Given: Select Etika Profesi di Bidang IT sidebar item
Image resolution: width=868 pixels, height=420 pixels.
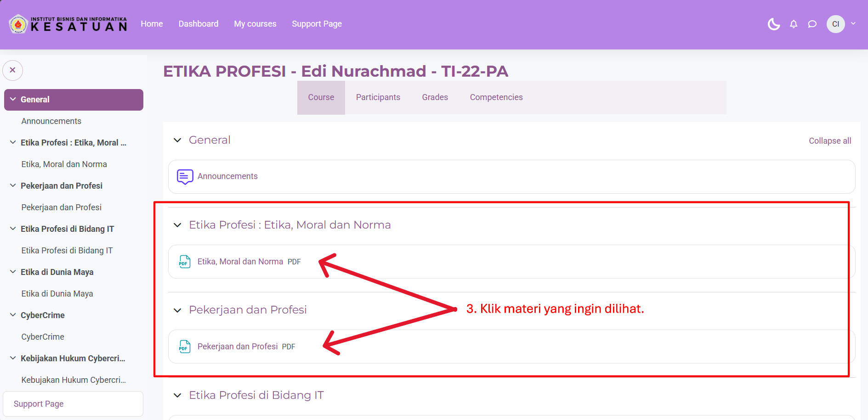Looking at the screenshot, I should (x=67, y=251).
